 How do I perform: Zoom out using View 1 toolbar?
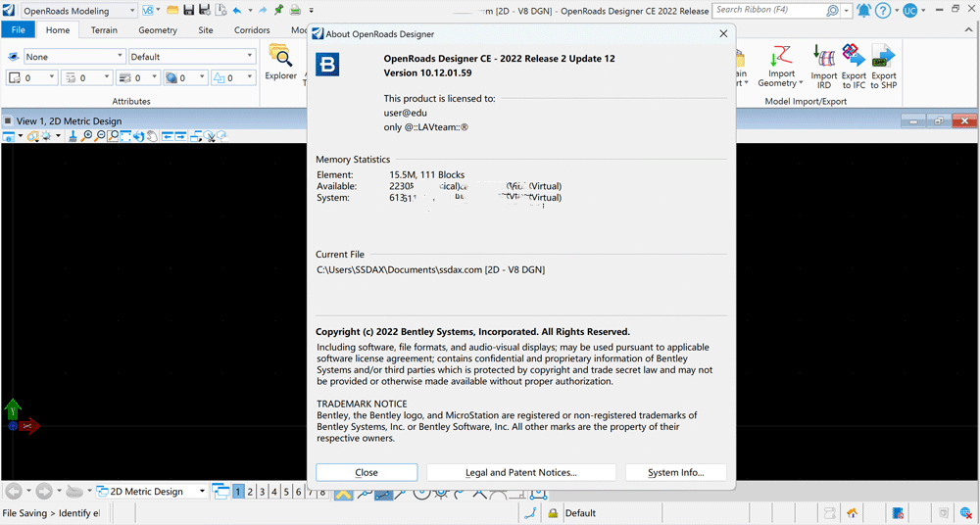pyautogui.click(x=99, y=136)
